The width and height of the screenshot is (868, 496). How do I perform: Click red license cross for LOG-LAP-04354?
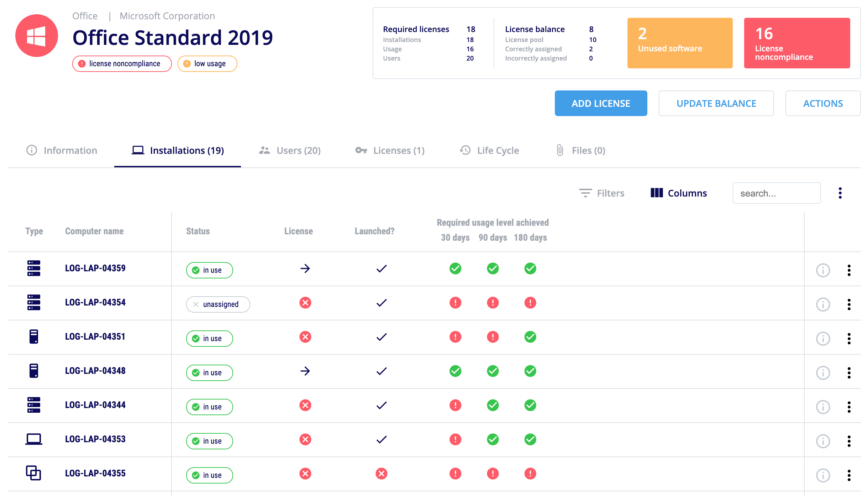[305, 303]
